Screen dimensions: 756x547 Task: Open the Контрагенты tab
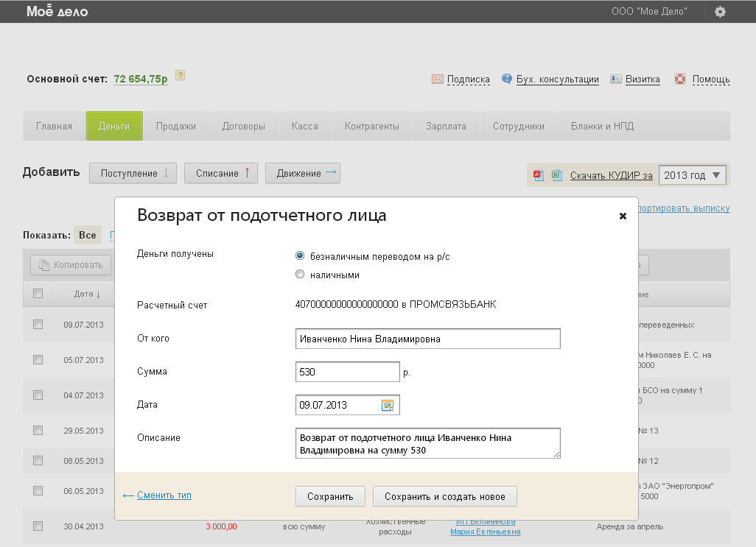tap(372, 126)
